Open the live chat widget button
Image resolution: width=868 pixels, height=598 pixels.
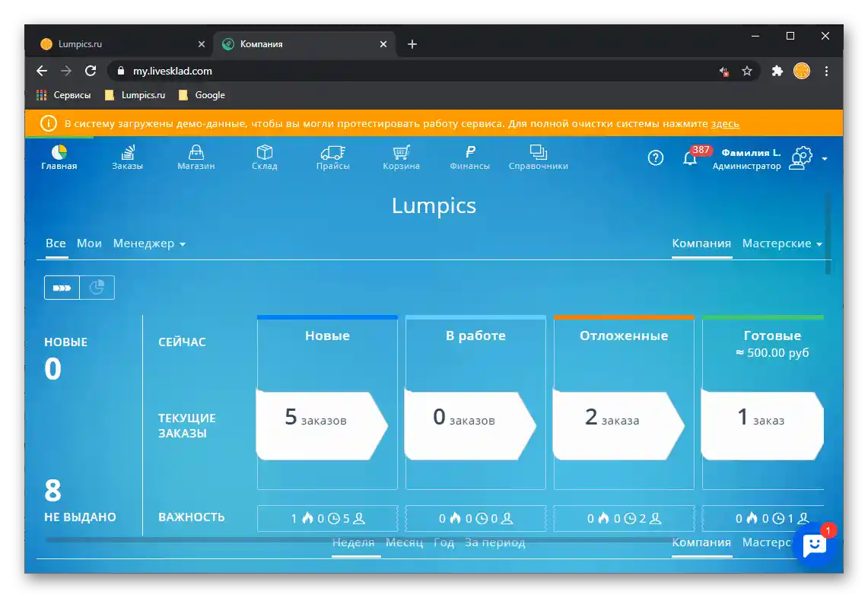click(814, 545)
